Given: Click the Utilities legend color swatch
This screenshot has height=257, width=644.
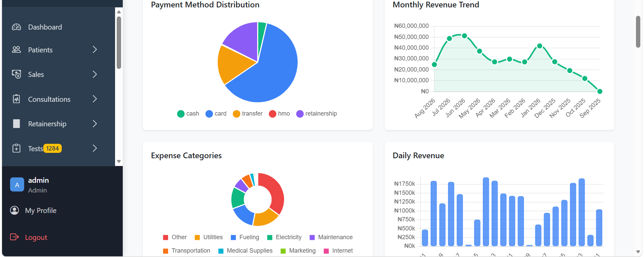Looking at the screenshot, I should (x=197, y=238).
